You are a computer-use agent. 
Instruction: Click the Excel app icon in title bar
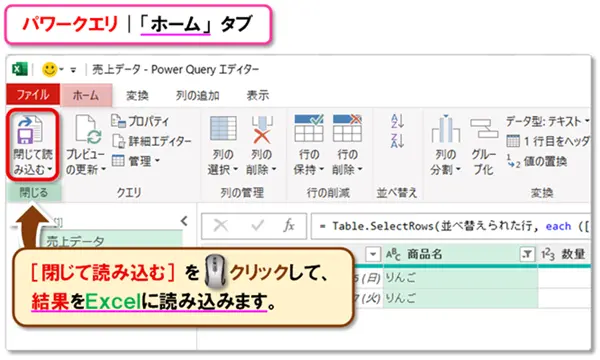[20, 69]
